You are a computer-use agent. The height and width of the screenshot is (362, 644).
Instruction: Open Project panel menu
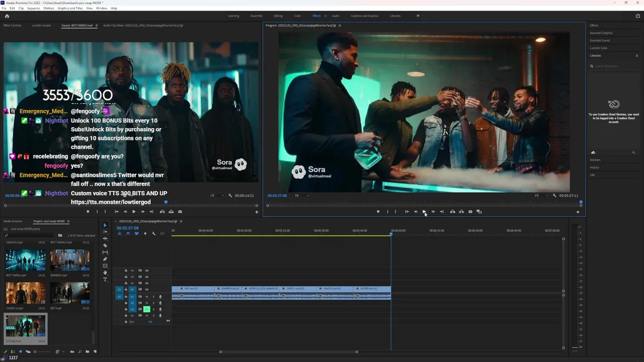click(x=68, y=221)
